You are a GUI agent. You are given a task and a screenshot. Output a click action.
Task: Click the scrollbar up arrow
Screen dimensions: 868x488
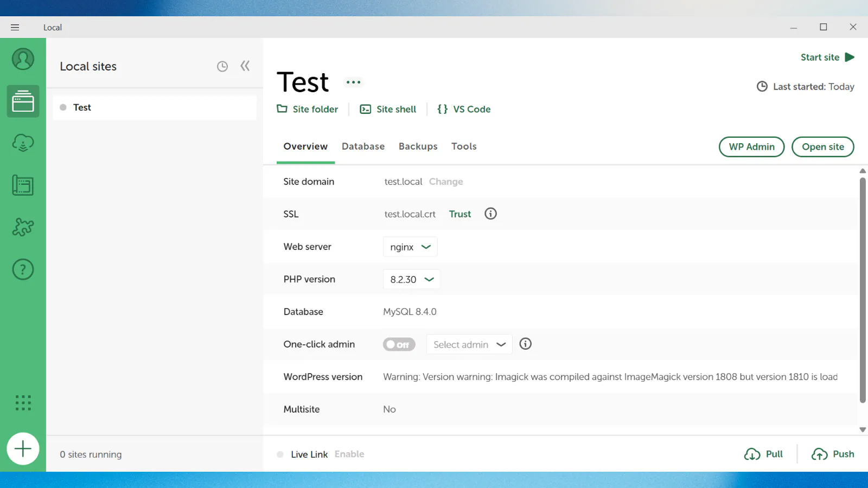[863, 171]
